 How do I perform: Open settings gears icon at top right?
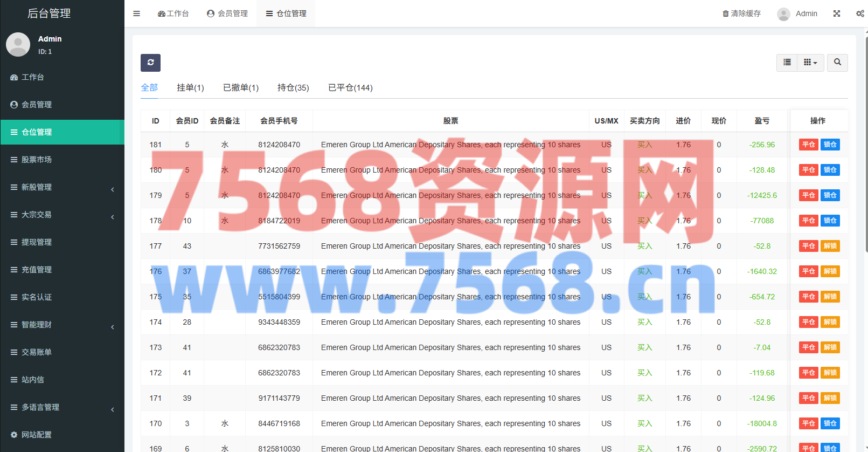(860, 13)
